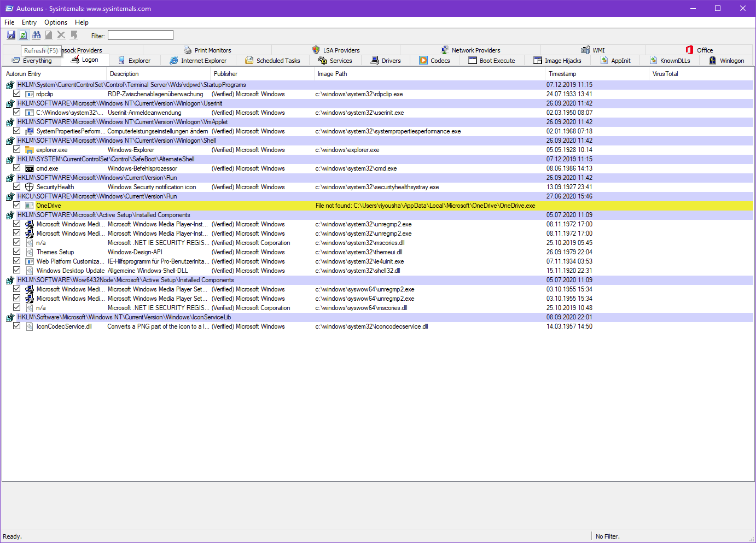
Task: Click the Image Hijacks tab icon
Action: point(538,60)
